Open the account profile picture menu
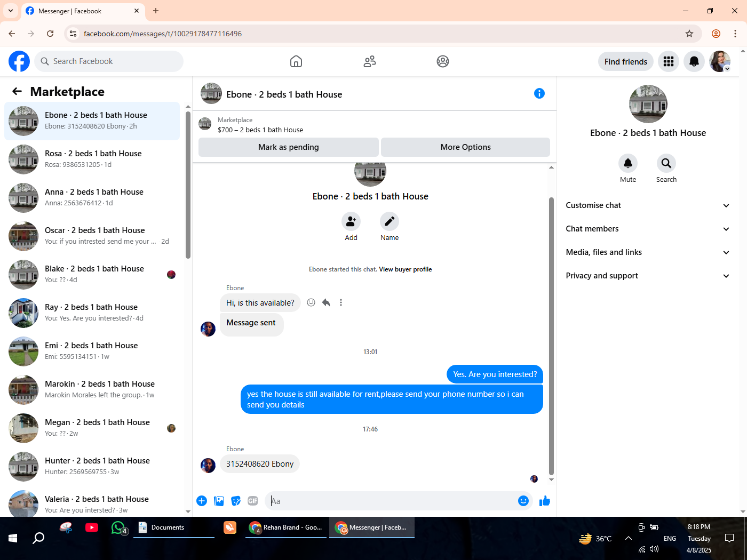This screenshot has width=747, height=560. [x=720, y=61]
